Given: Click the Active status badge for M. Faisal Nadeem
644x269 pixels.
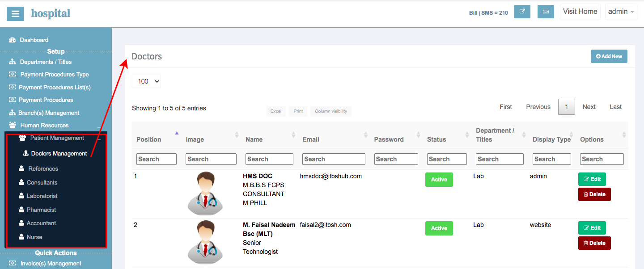Looking at the screenshot, I should [x=439, y=228].
